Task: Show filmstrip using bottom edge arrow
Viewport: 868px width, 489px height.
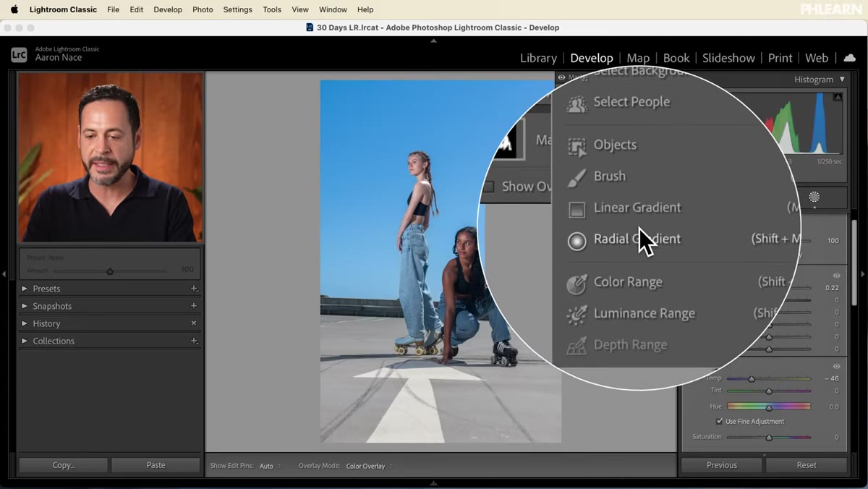Action: [434, 482]
